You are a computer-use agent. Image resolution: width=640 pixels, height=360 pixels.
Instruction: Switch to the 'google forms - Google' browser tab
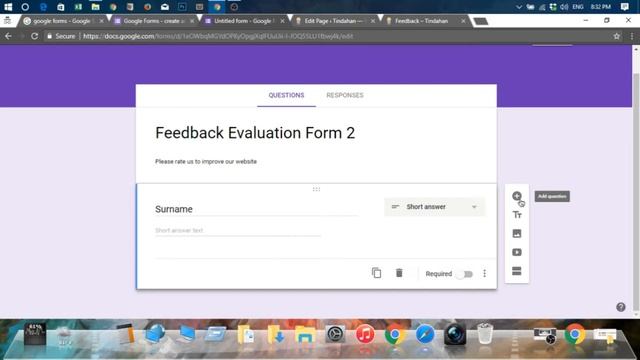[x=62, y=21]
